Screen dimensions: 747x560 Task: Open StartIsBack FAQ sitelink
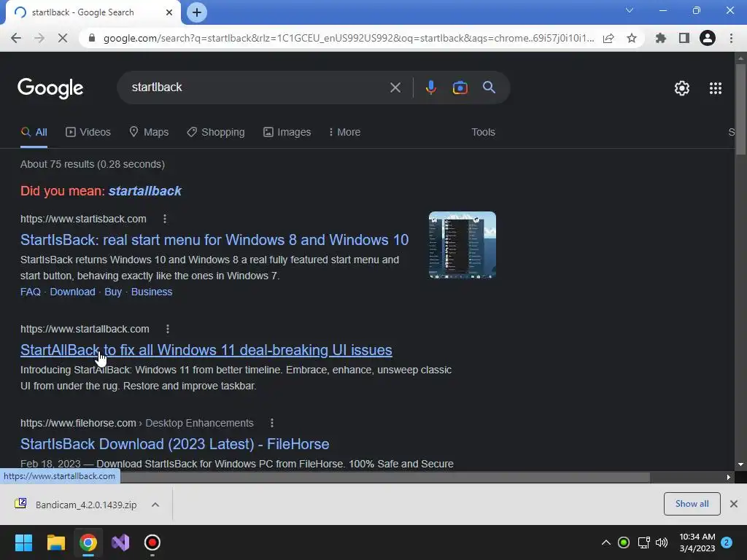31,292
